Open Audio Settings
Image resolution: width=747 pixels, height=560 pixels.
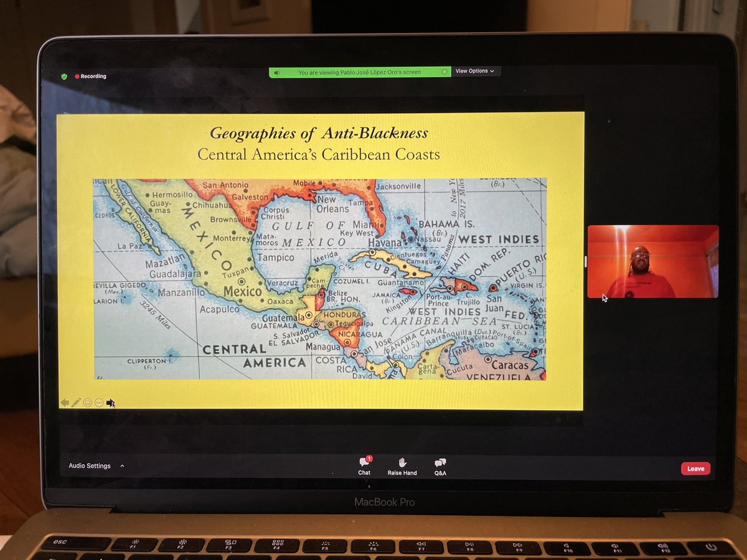(90, 465)
